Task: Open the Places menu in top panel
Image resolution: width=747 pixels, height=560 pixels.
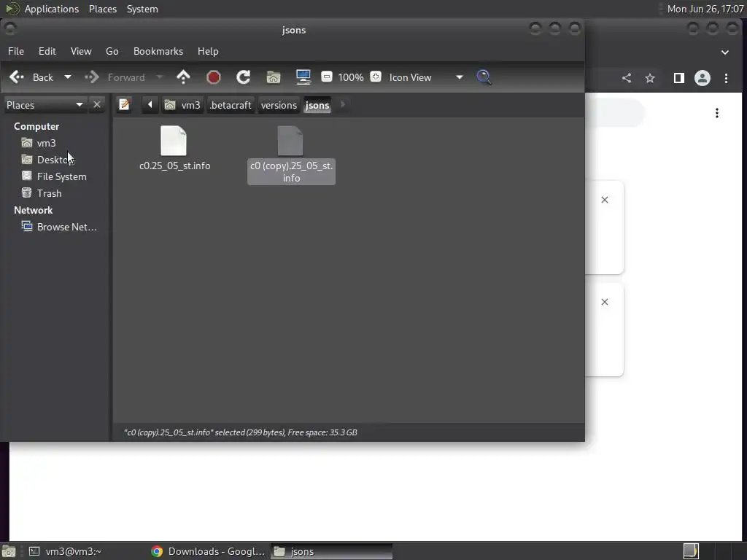Action: tap(103, 9)
